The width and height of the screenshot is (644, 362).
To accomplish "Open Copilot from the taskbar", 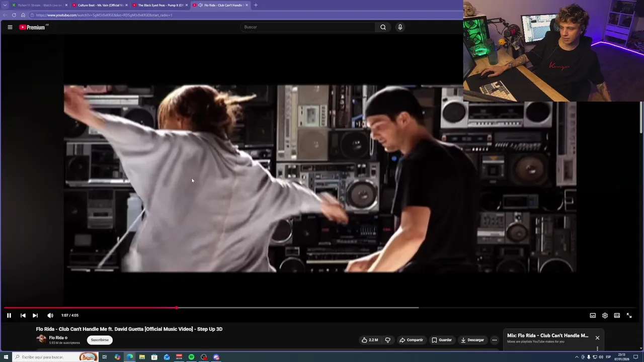I will click(x=117, y=357).
